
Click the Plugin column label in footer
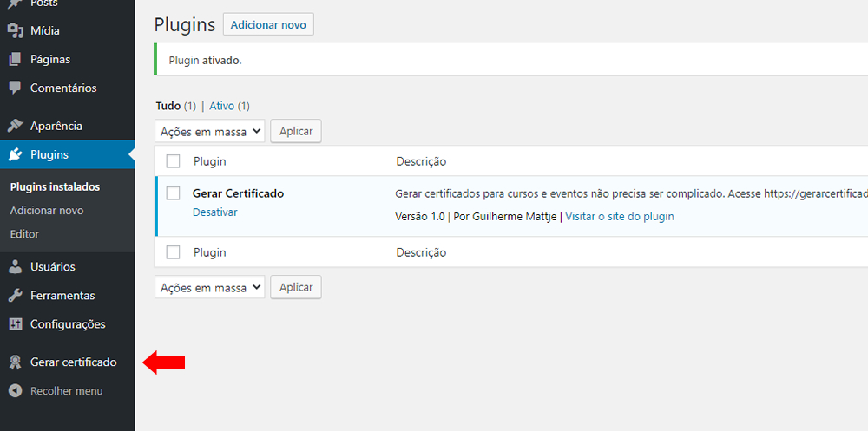[210, 252]
